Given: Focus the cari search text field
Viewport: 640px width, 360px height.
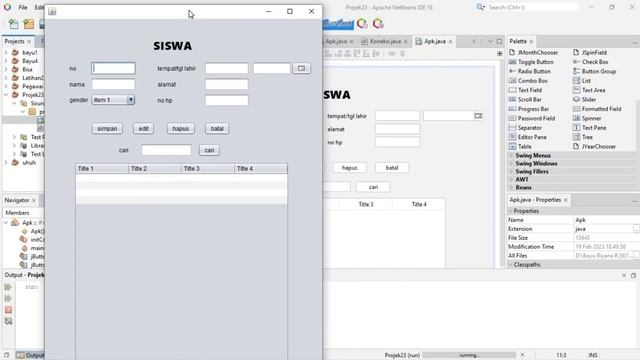Looking at the screenshot, I should pyautogui.click(x=166, y=150).
